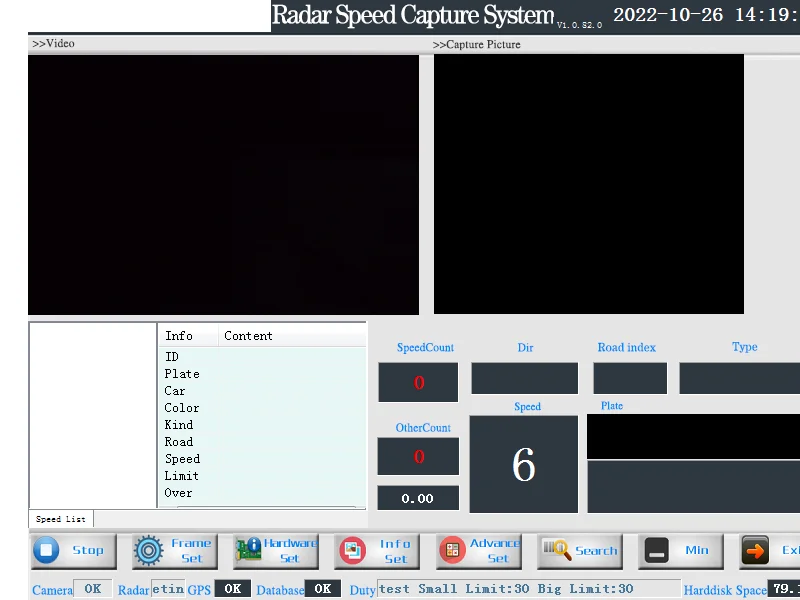The height and width of the screenshot is (600, 800).
Task: Click the 0.00 value field
Action: [x=418, y=498]
